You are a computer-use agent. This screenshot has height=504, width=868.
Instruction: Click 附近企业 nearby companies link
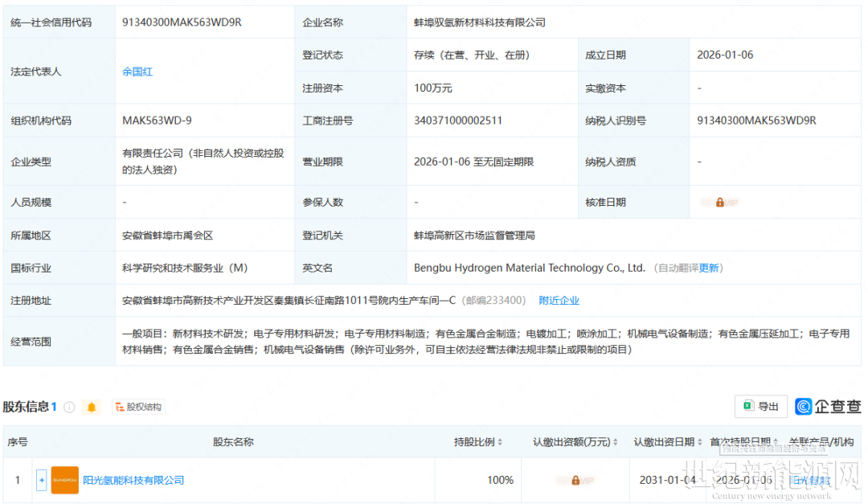(559, 301)
